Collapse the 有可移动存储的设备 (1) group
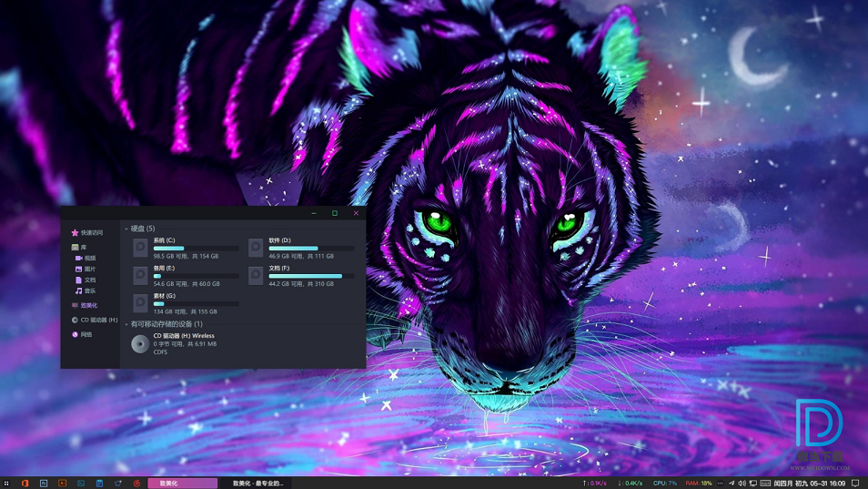This screenshot has width=868, height=489. click(x=126, y=324)
